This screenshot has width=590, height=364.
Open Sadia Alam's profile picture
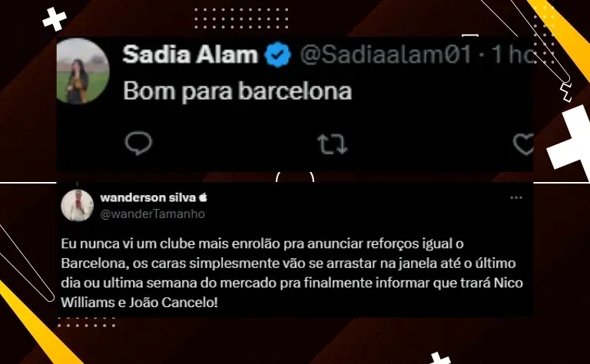83,71
